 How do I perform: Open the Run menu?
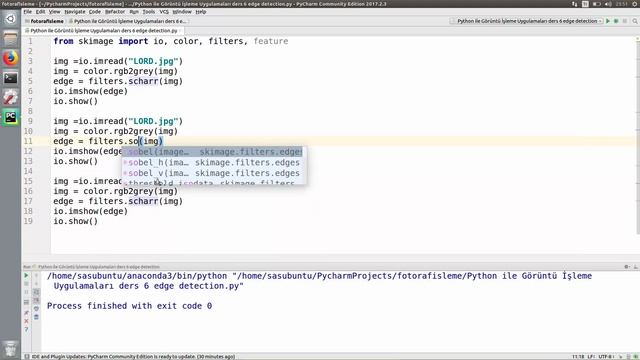[134, 11]
